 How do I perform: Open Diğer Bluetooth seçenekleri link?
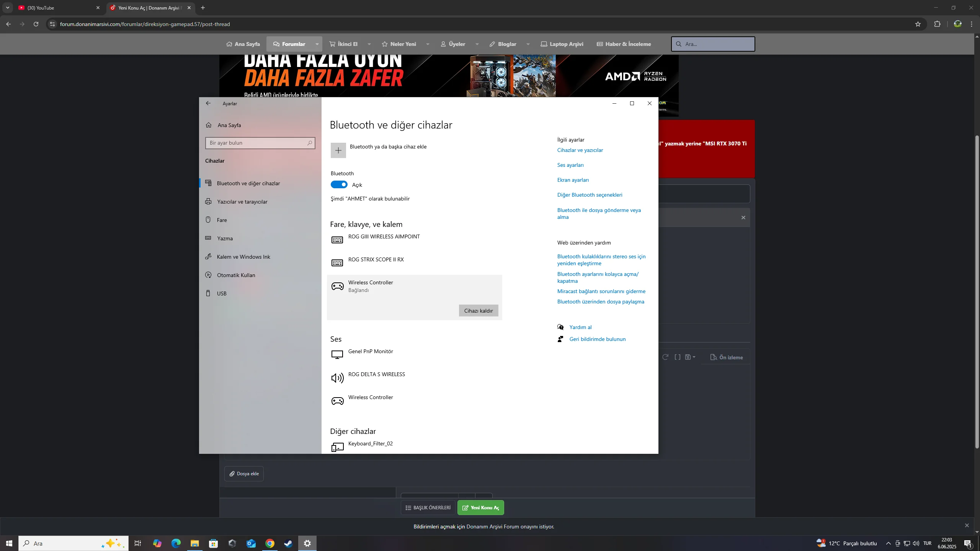pos(590,195)
